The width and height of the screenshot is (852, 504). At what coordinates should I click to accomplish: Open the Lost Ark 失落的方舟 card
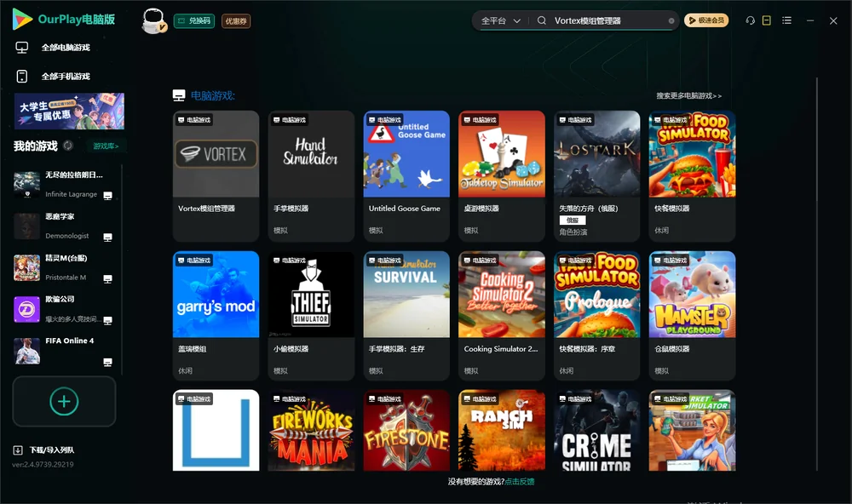(597, 176)
